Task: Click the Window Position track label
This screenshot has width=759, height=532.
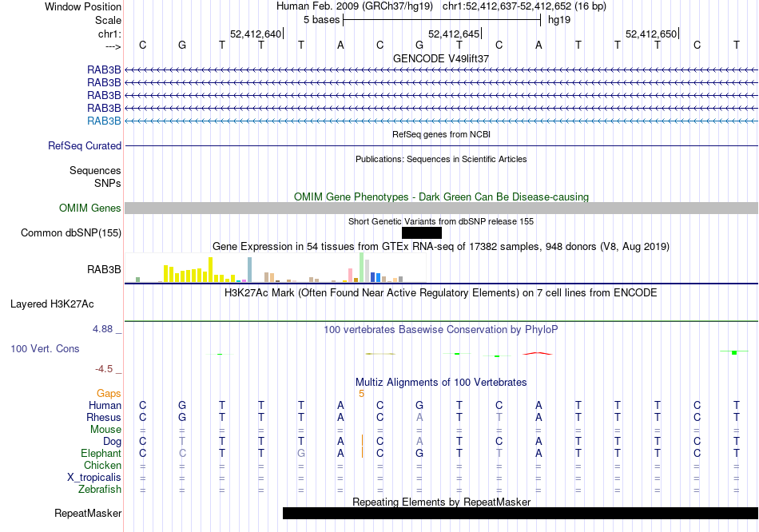Action: [83, 6]
